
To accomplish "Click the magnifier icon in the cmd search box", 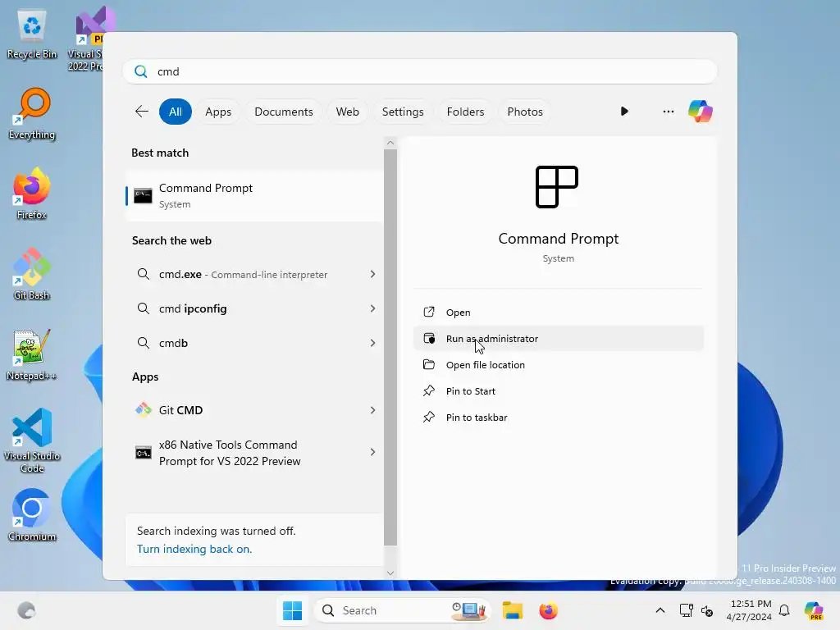I will (141, 71).
